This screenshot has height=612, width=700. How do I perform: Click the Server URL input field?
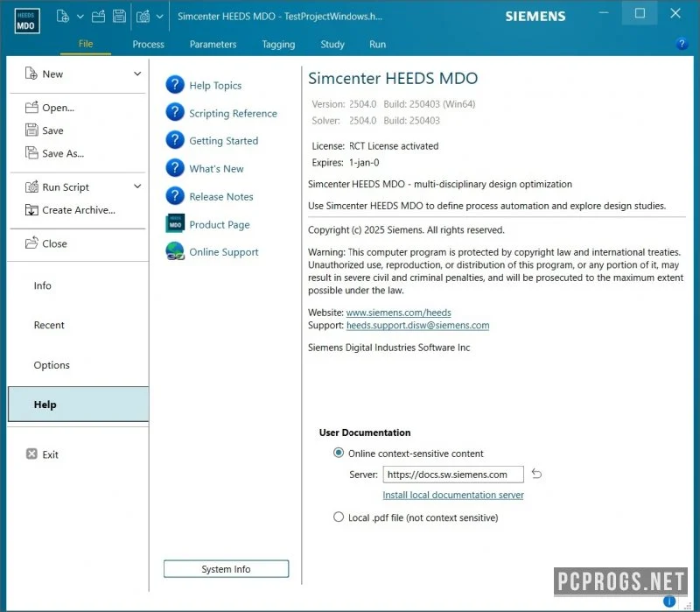pos(453,475)
